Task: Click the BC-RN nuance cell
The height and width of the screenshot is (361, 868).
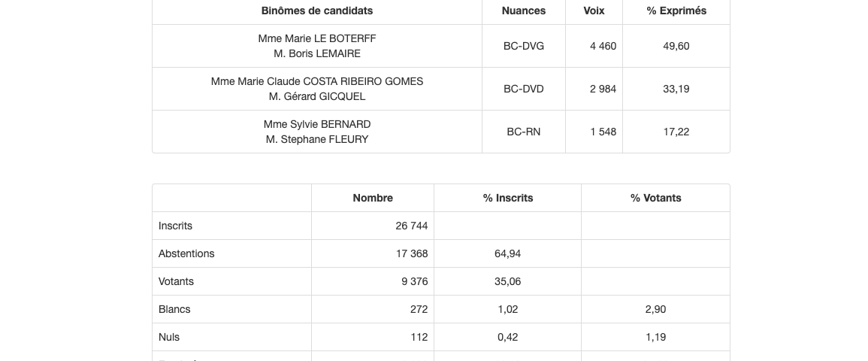Action: pyautogui.click(x=524, y=132)
